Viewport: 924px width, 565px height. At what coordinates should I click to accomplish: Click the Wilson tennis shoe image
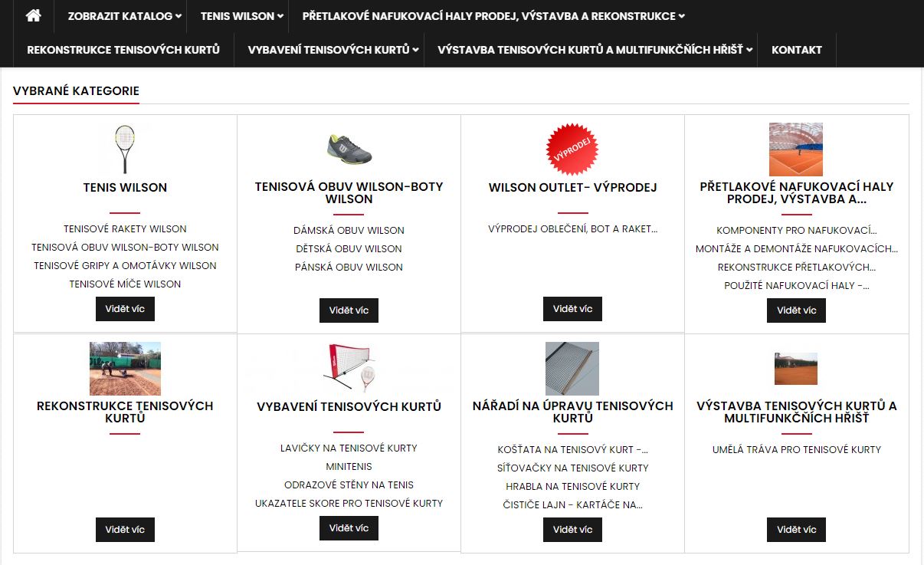(x=349, y=149)
